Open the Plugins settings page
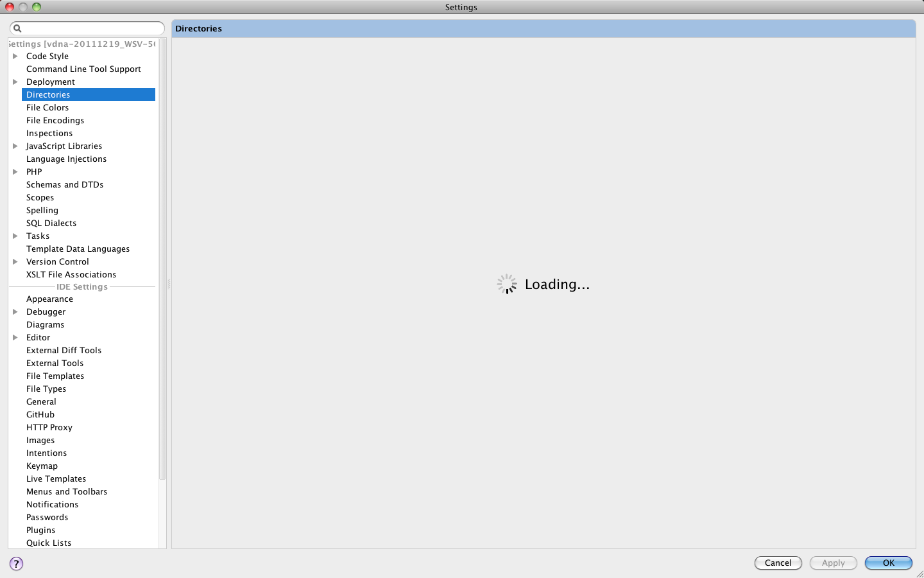 [40, 530]
